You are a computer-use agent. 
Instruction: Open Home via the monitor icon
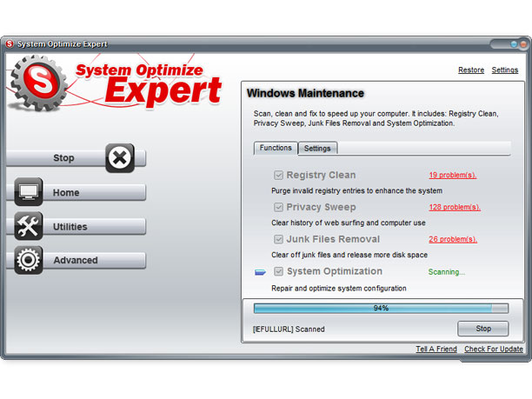[x=29, y=192]
